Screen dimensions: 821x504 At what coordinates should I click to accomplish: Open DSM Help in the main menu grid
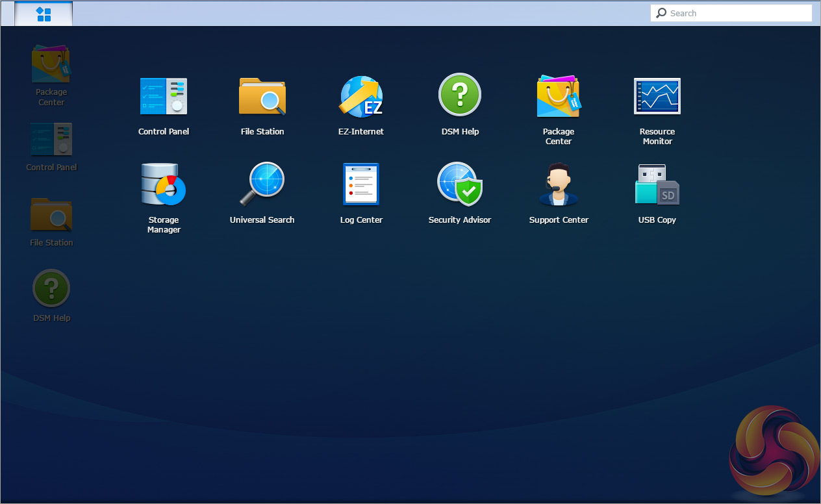point(460,95)
